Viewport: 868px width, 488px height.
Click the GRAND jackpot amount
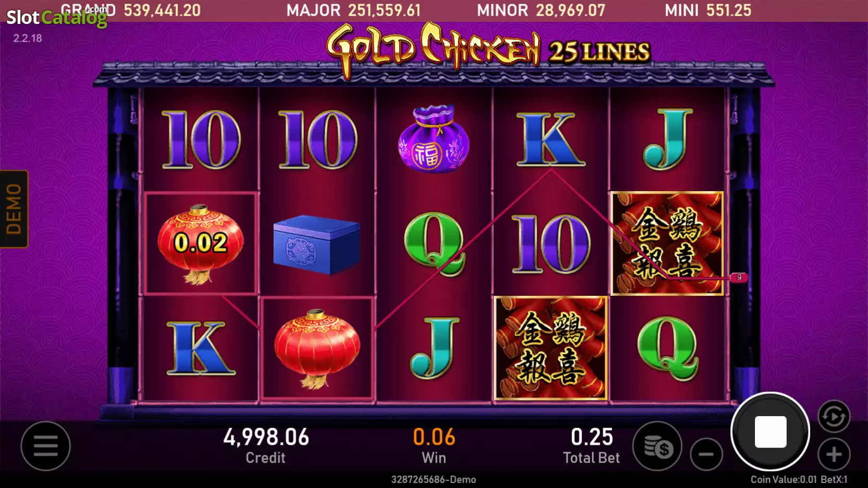point(162,10)
